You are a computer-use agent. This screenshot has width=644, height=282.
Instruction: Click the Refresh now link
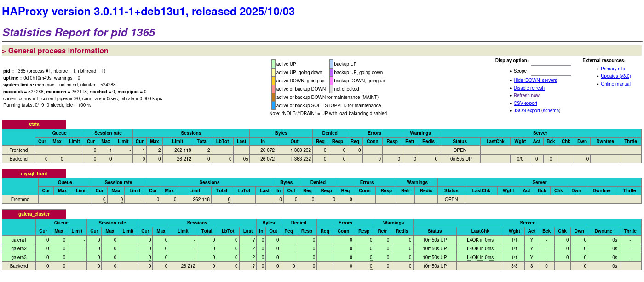[526, 96]
